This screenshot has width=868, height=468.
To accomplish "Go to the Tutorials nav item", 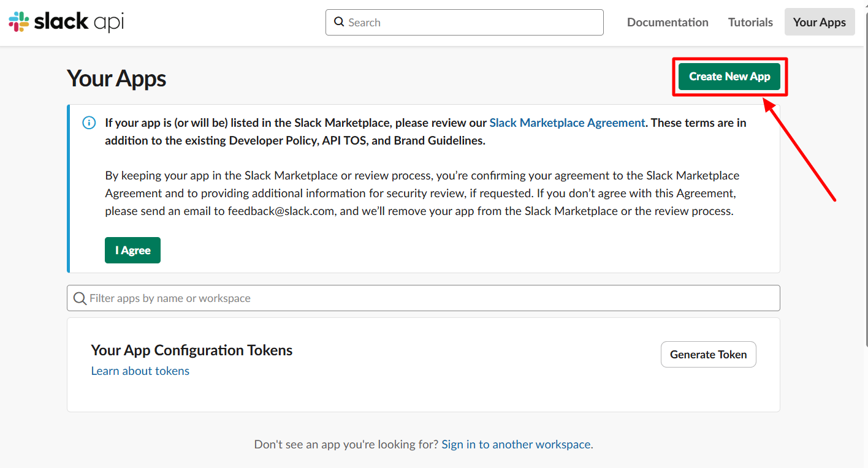I will [x=750, y=22].
